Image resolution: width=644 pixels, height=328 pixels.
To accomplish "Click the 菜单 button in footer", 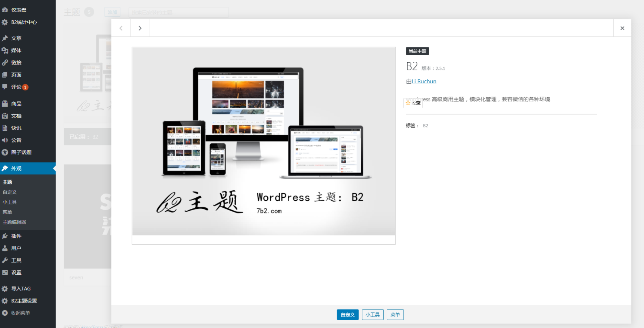I will pyautogui.click(x=395, y=315).
